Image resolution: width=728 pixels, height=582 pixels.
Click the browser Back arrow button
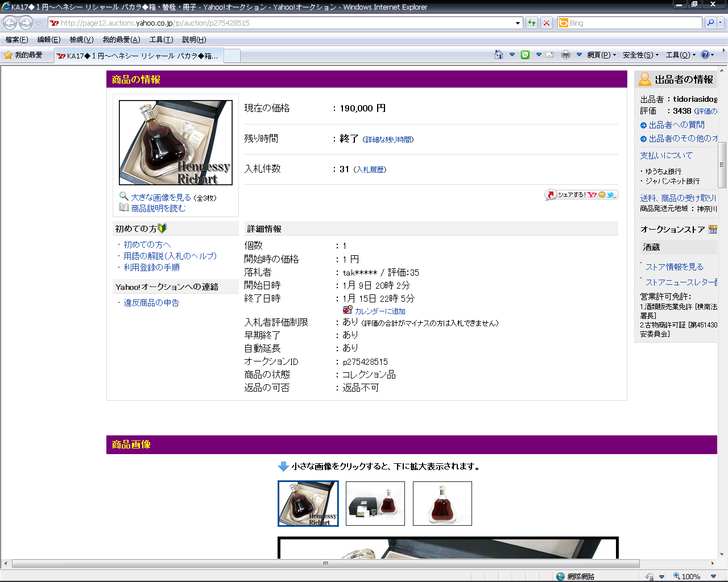pos(10,23)
